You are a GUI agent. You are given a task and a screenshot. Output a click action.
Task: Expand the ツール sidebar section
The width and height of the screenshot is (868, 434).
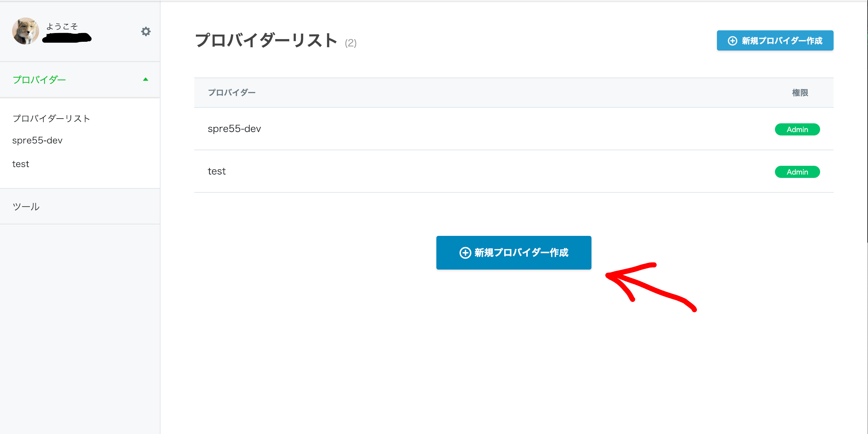[x=26, y=206]
